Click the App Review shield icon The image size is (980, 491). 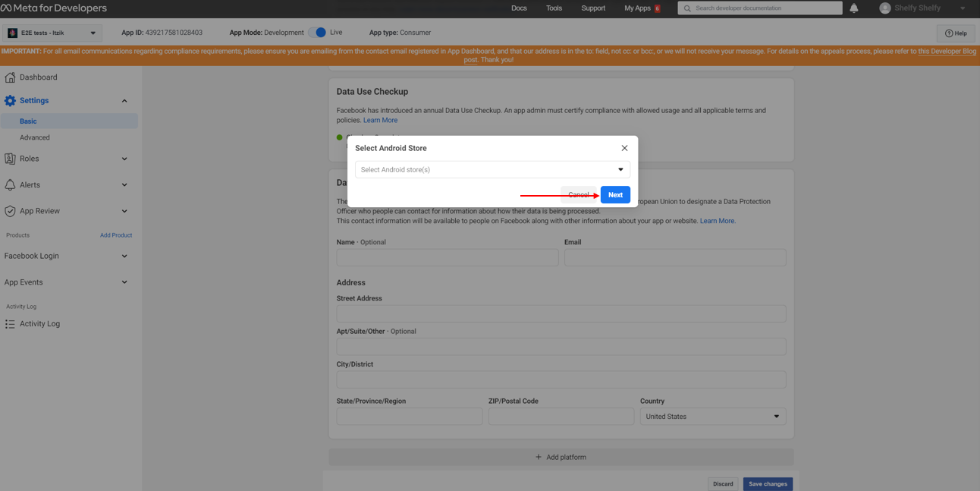pos(10,211)
